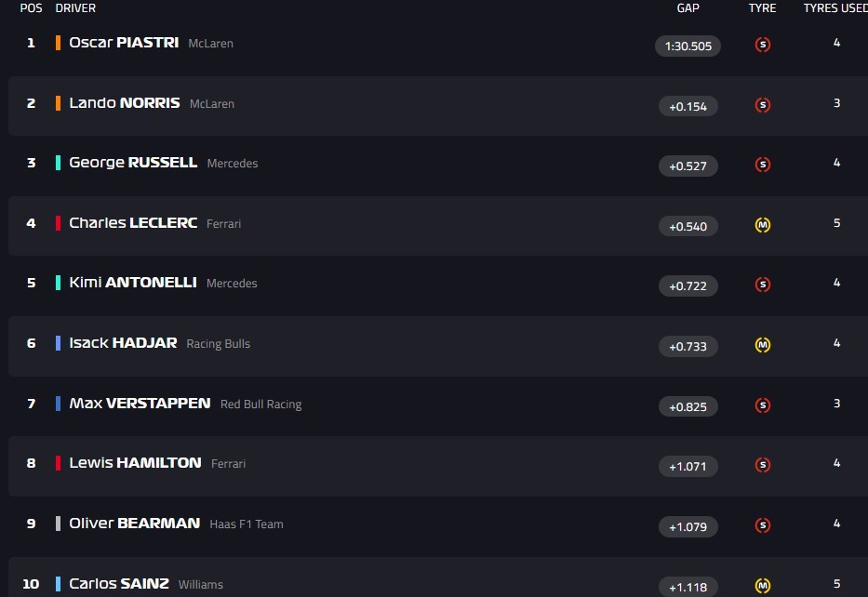Screen dimensions: 868x597
Task: Click the soft tyre icon in Verstappen's row
Action: pyautogui.click(x=762, y=405)
